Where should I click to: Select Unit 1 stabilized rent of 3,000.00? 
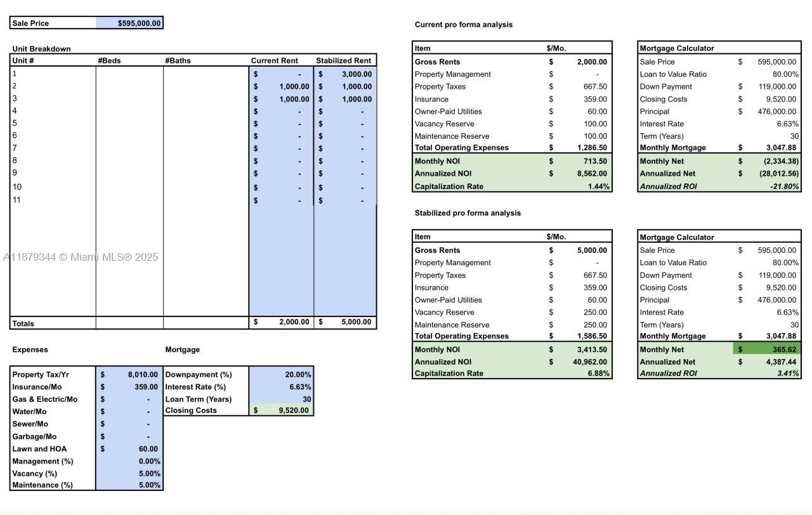[x=346, y=74]
